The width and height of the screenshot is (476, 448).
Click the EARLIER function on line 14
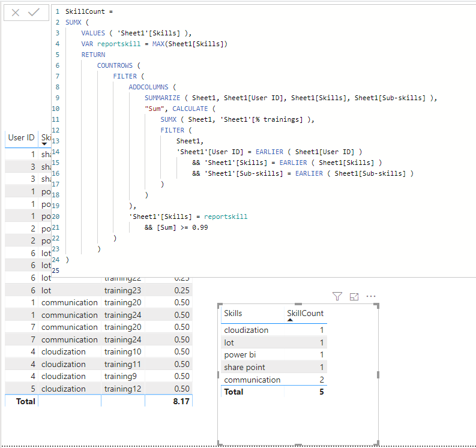point(270,152)
